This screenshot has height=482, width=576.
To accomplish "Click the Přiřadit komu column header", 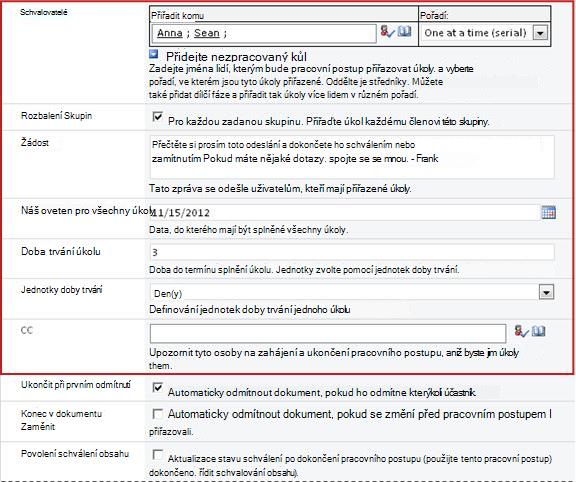I will click(x=178, y=15).
